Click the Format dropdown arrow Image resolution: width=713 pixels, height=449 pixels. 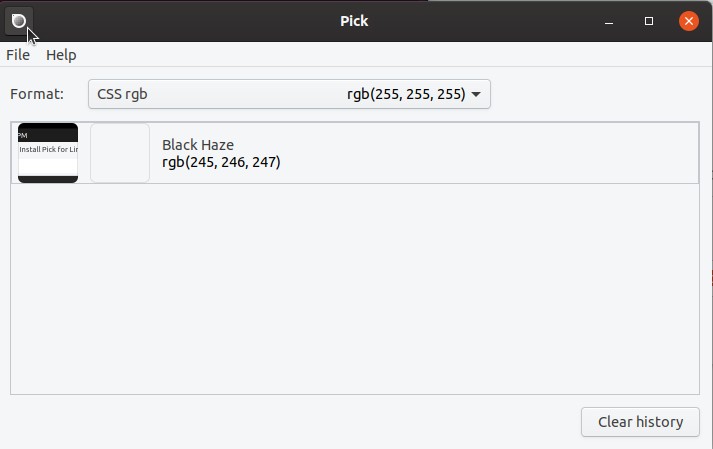tap(476, 95)
